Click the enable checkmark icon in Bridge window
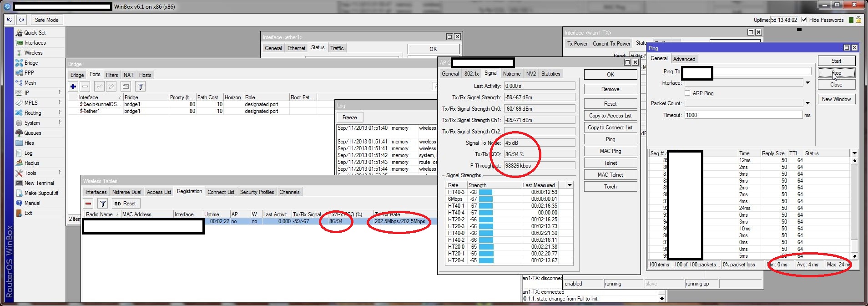 [x=99, y=87]
